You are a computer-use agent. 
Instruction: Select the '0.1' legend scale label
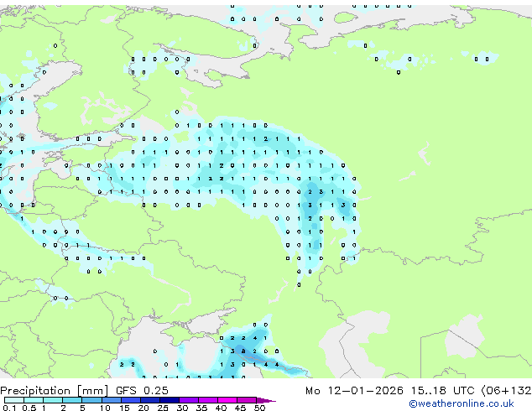[9, 408]
